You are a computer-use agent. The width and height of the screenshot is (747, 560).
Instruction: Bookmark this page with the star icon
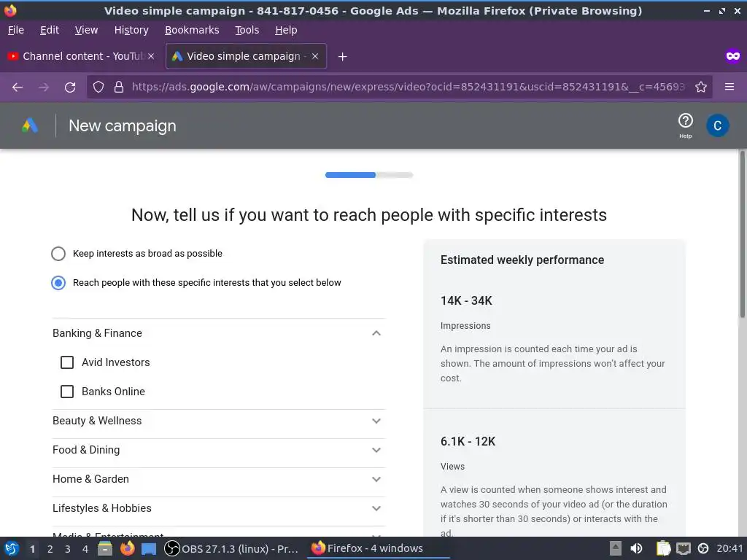(x=700, y=87)
